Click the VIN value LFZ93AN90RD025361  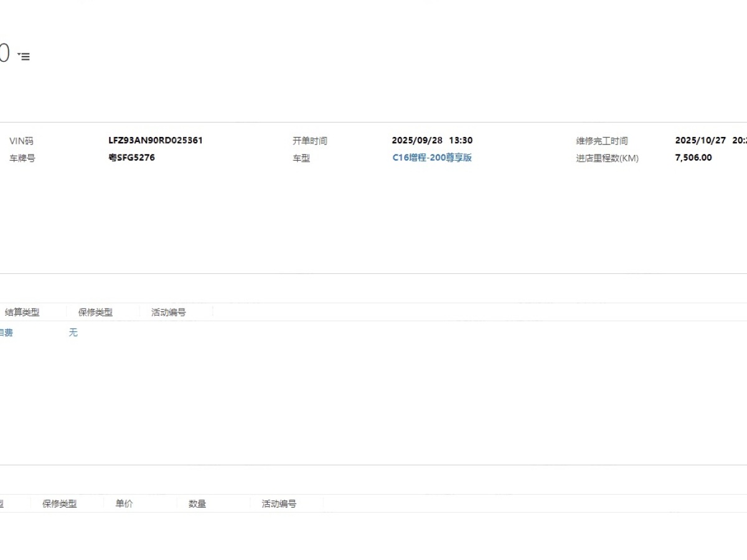156,141
